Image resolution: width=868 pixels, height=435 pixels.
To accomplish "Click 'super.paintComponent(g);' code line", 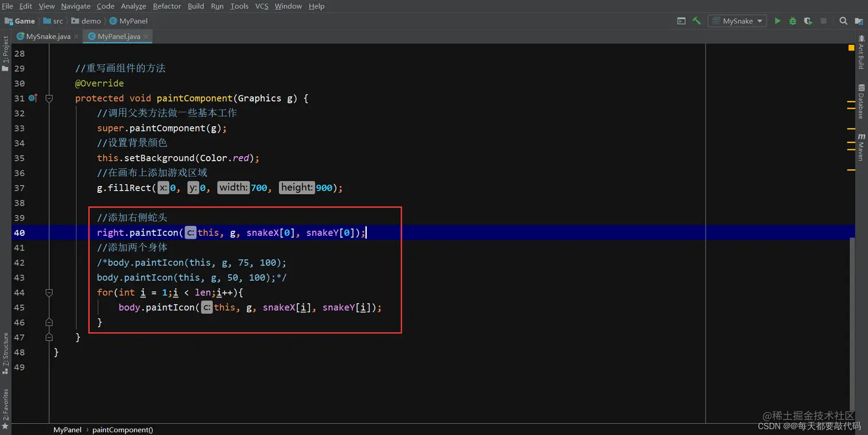I will 162,128.
